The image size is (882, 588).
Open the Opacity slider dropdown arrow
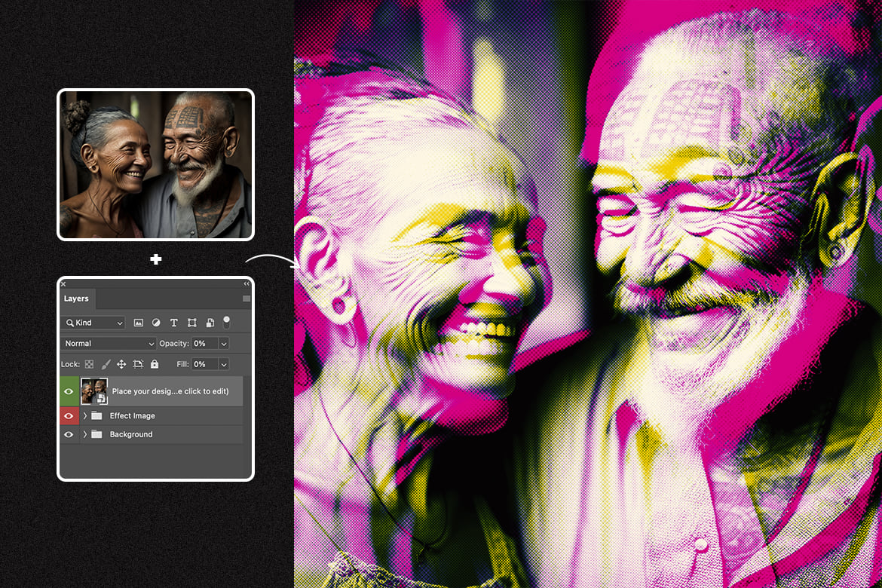coord(224,343)
